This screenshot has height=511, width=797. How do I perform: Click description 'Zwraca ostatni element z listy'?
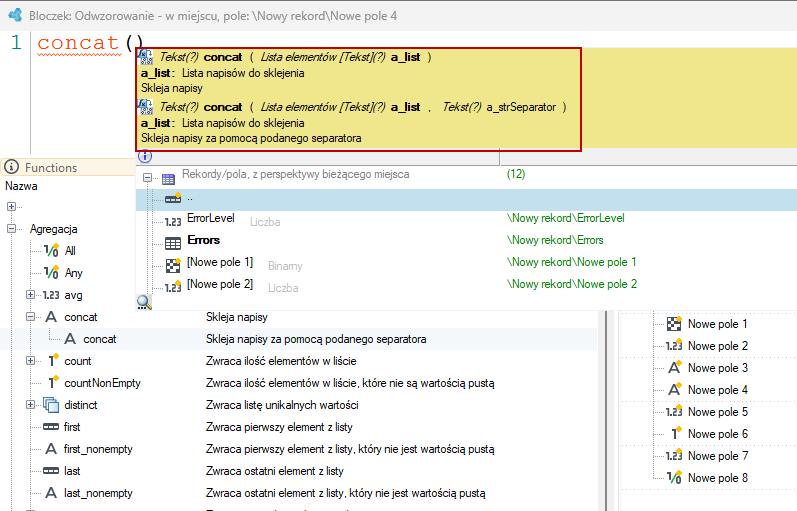coord(274,471)
